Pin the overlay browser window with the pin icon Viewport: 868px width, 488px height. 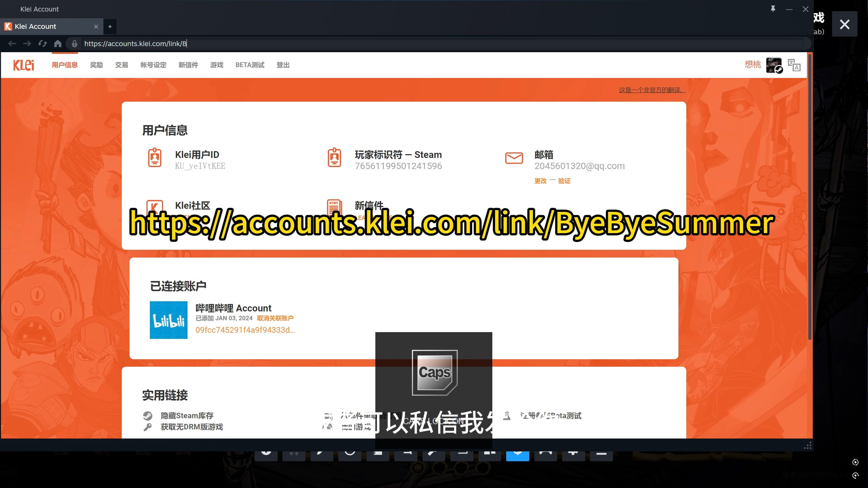[773, 9]
